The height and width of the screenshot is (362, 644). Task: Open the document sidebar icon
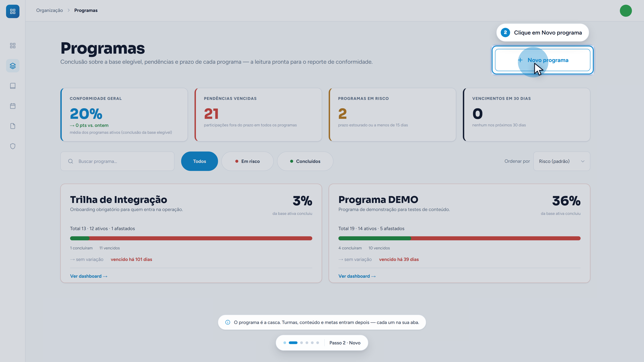pyautogui.click(x=13, y=126)
